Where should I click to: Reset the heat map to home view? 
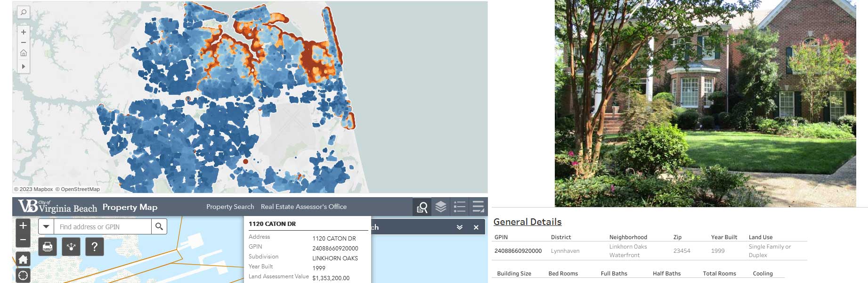23,53
